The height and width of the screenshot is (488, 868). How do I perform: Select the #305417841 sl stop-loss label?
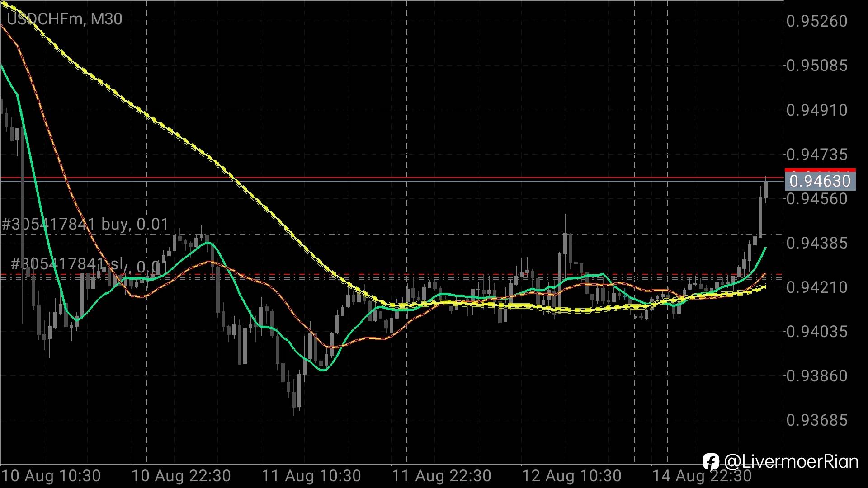point(88,265)
